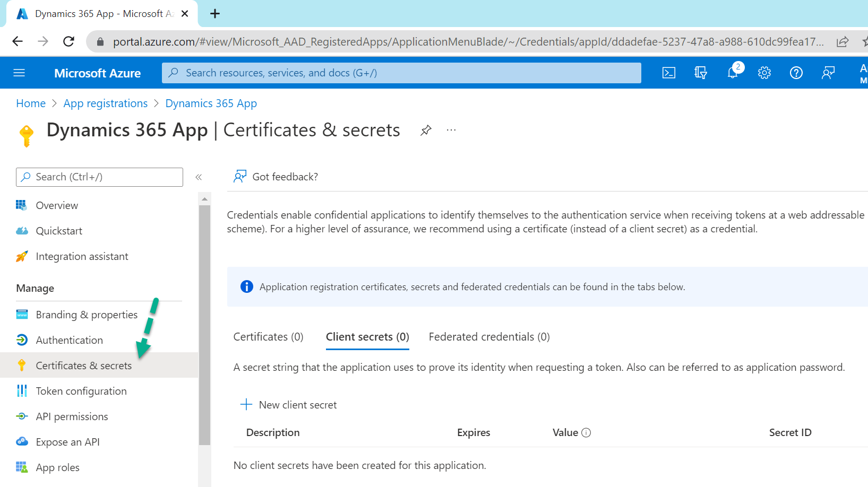Open App roles
Image resolution: width=868 pixels, height=487 pixels.
click(57, 467)
